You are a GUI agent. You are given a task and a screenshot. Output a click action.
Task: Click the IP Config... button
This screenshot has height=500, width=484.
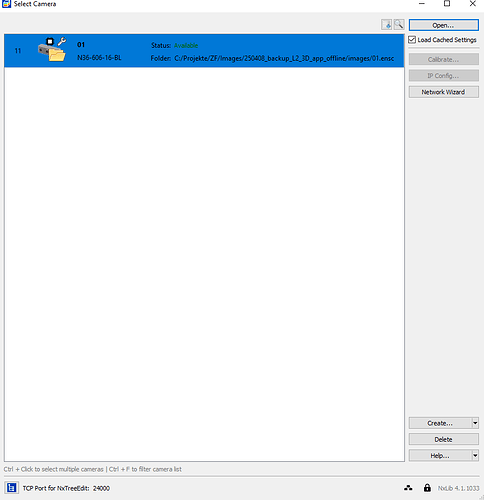[x=444, y=76]
